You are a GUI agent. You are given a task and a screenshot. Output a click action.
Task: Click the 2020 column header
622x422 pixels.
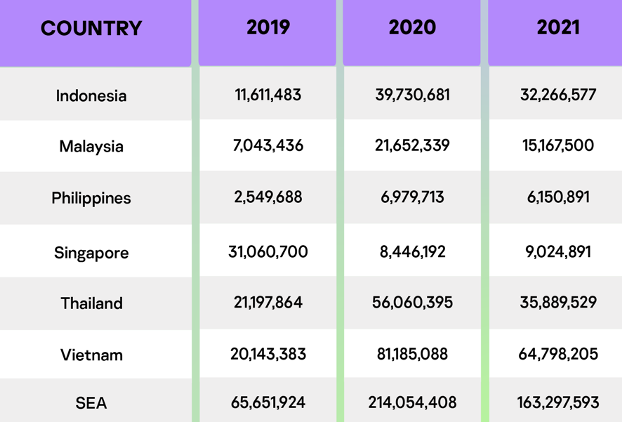coord(412,27)
